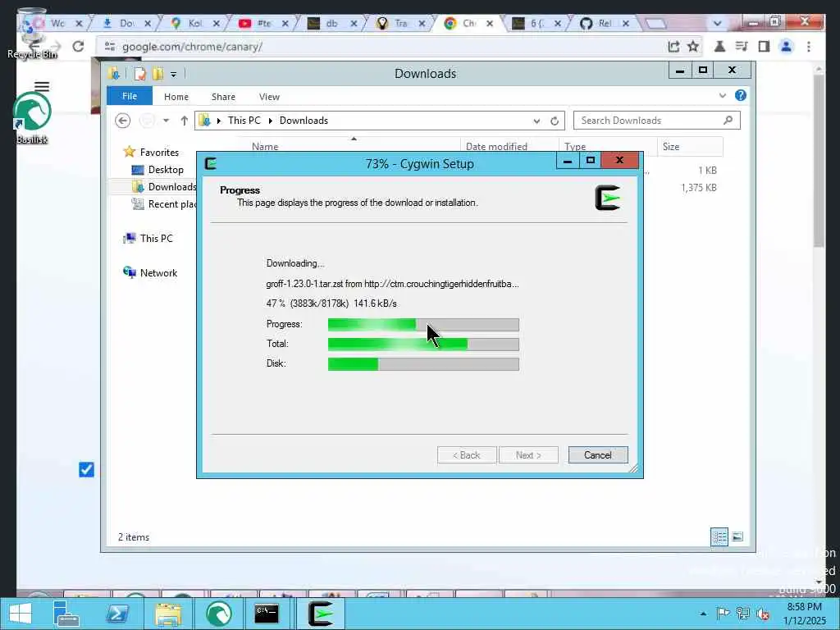Select This PC in the address breadcrumb
This screenshot has height=630, width=840.
coord(244,121)
